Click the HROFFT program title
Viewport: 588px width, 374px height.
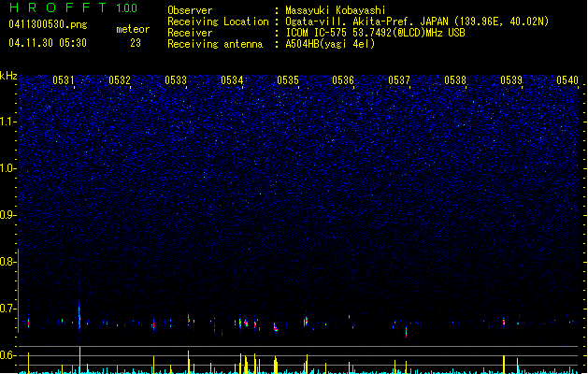(58, 7)
